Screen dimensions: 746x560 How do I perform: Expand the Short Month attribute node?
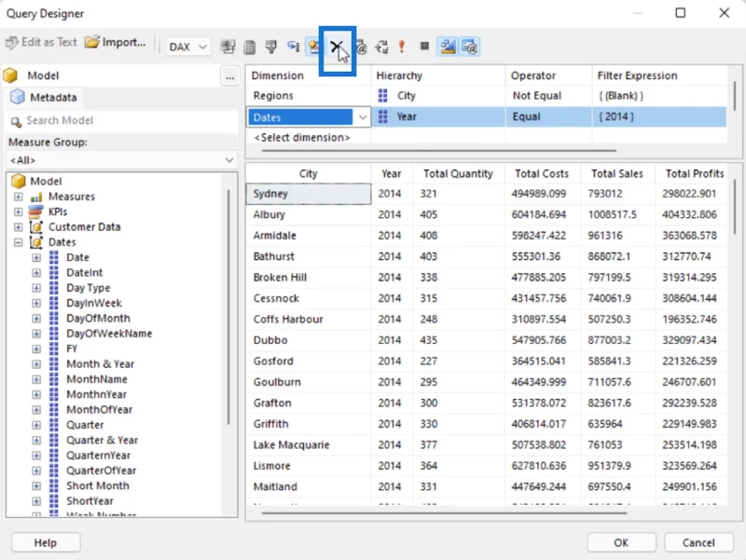(36, 485)
